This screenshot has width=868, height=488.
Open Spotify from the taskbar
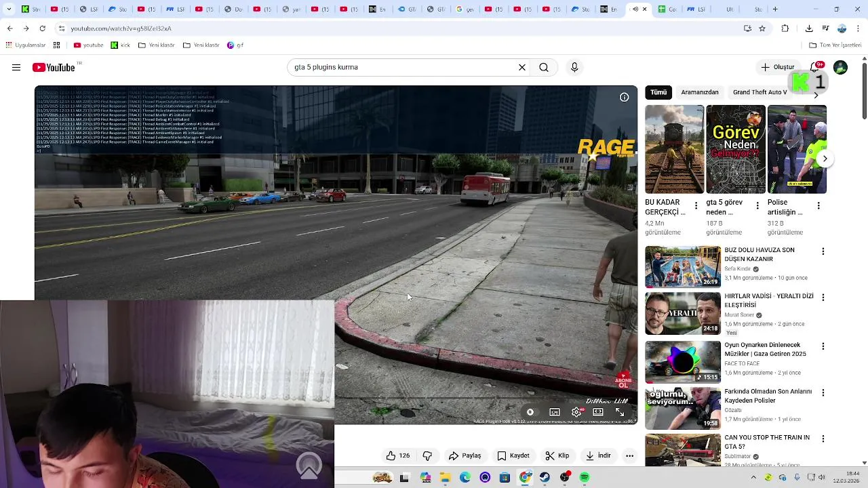(585, 478)
